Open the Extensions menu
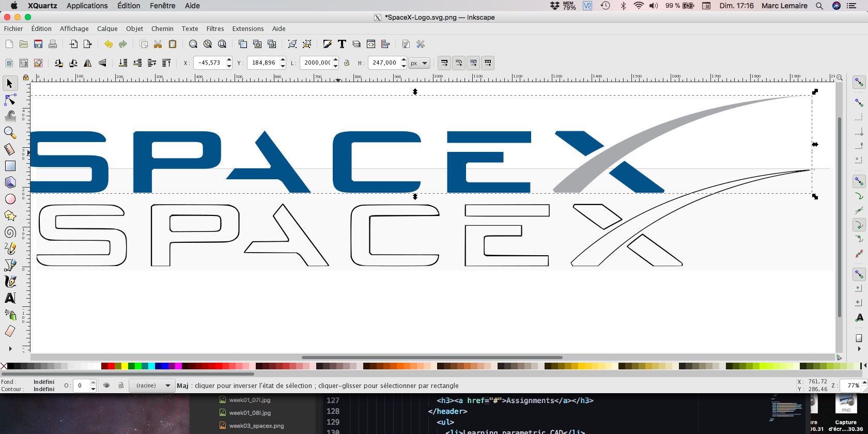Image resolution: width=868 pixels, height=434 pixels. [248, 29]
